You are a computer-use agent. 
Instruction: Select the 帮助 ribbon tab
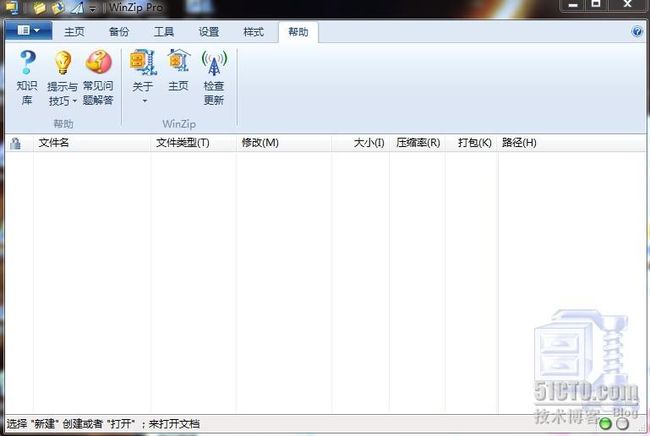point(298,32)
